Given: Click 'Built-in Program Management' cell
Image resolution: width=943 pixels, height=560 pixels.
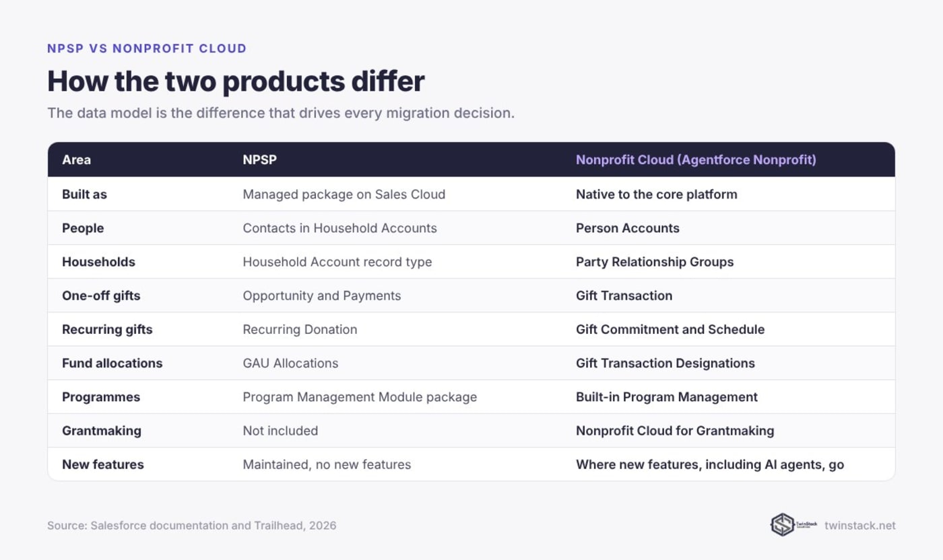Looking at the screenshot, I should [667, 397].
